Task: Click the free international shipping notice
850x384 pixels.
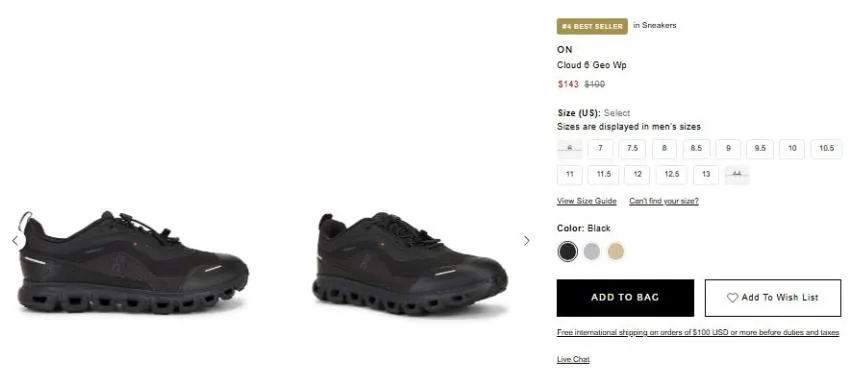Action: pos(698,332)
